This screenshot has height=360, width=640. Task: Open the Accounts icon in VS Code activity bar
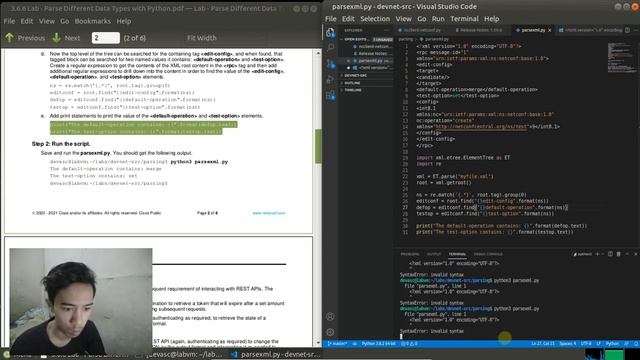pos(330,316)
